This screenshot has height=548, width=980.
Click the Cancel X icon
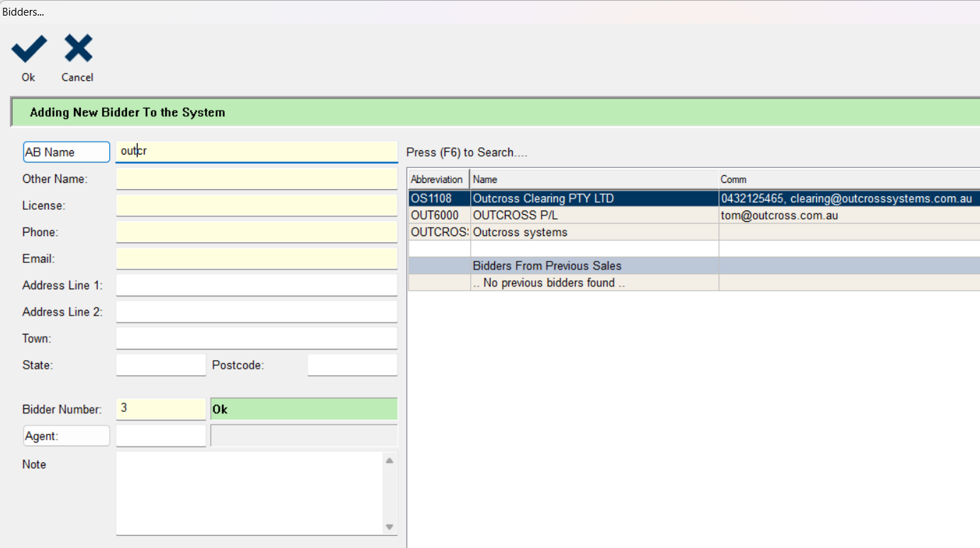(78, 50)
